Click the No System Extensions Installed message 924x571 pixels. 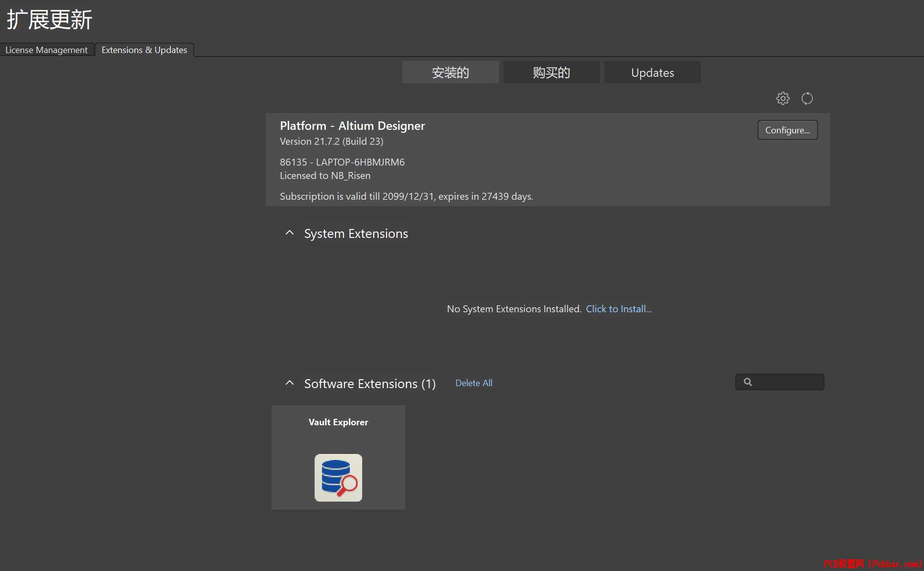(514, 309)
